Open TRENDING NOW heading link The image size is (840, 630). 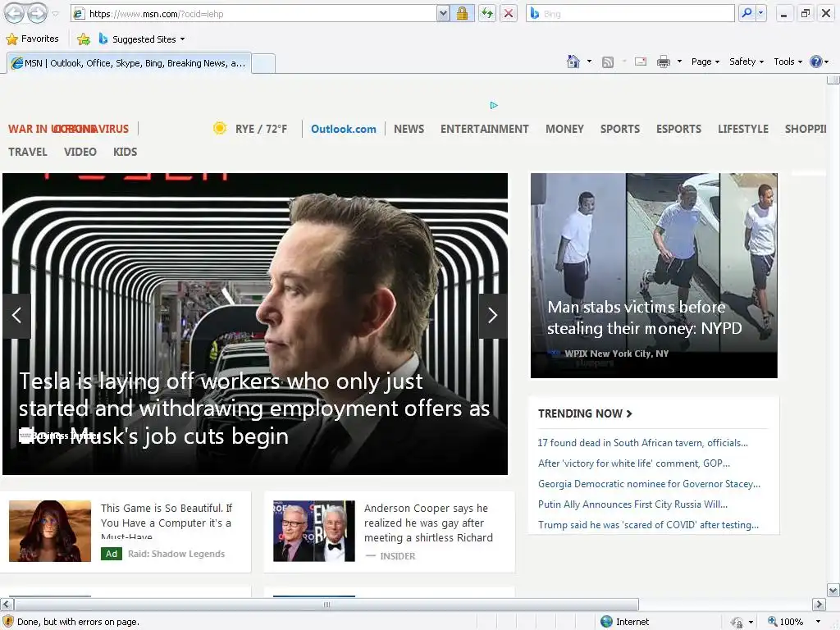click(x=585, y=413)
